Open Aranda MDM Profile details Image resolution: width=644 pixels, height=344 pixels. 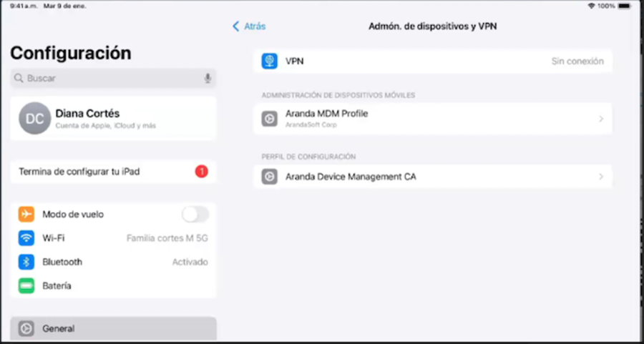click(x=432, y=119)
